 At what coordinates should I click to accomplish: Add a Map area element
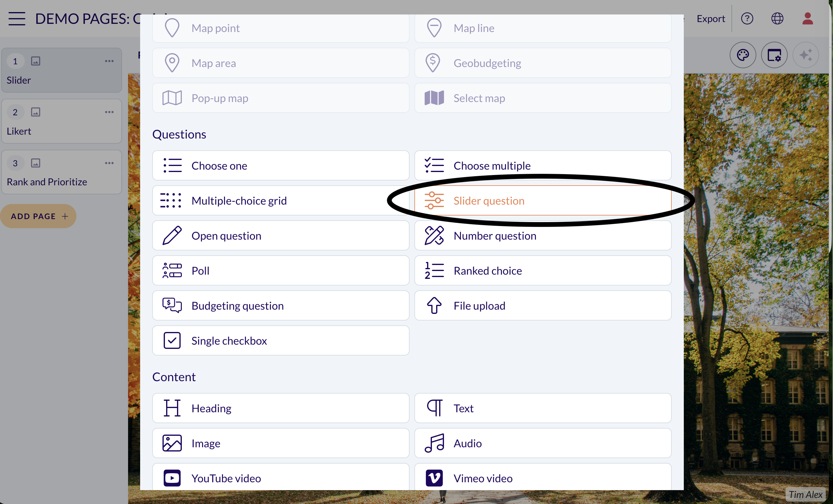(x=281, y=63)
